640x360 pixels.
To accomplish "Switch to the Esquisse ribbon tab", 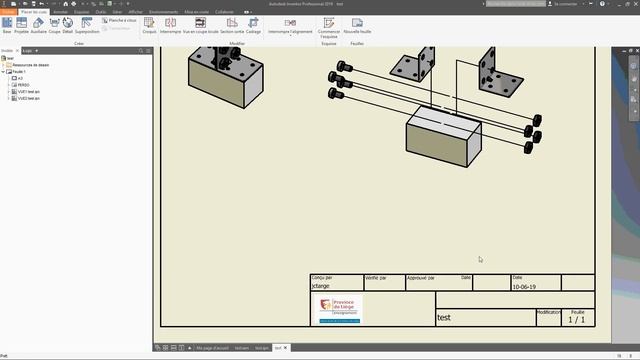I will coord(82,12).
